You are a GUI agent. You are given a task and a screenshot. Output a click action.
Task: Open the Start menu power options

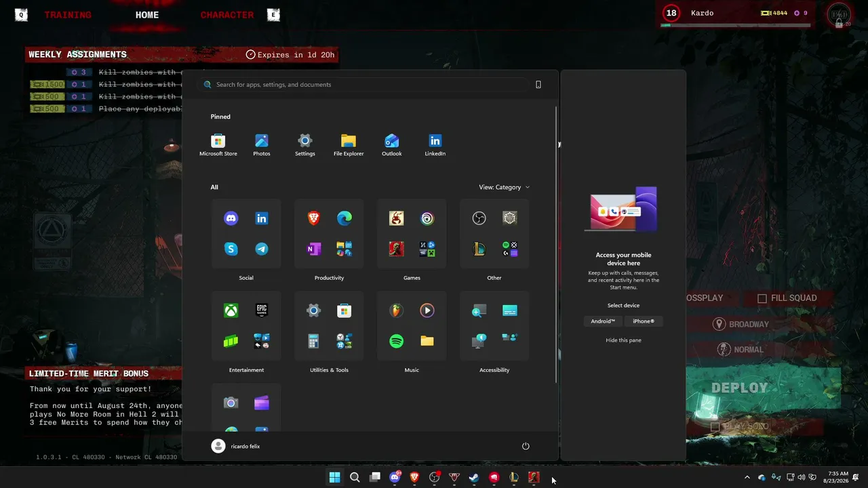pos(526,446)
